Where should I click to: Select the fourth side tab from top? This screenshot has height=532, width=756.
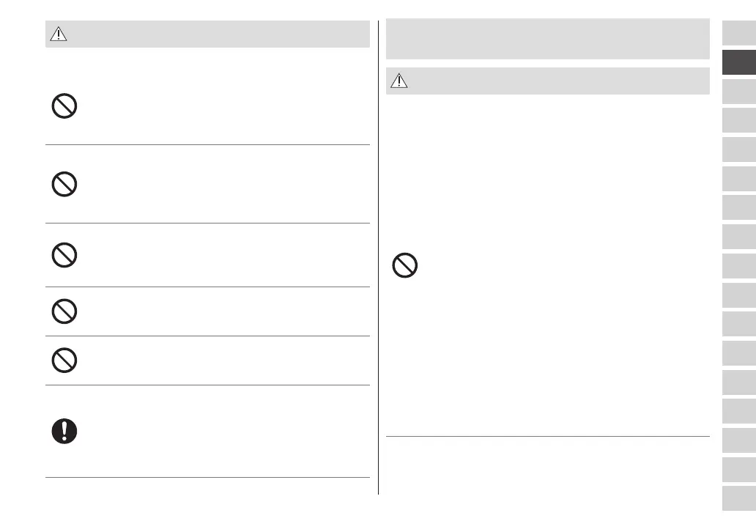pyautogui.click(x=738, y=120)
